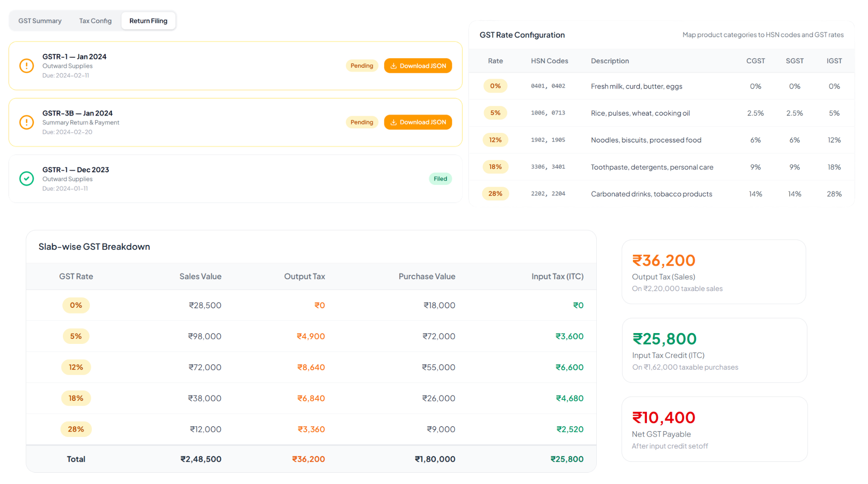Screen dimensions: 868x484
Task: Select the 0% rate badge for fresh milk row
Action: pyautogui.click(x=495, y=86)
